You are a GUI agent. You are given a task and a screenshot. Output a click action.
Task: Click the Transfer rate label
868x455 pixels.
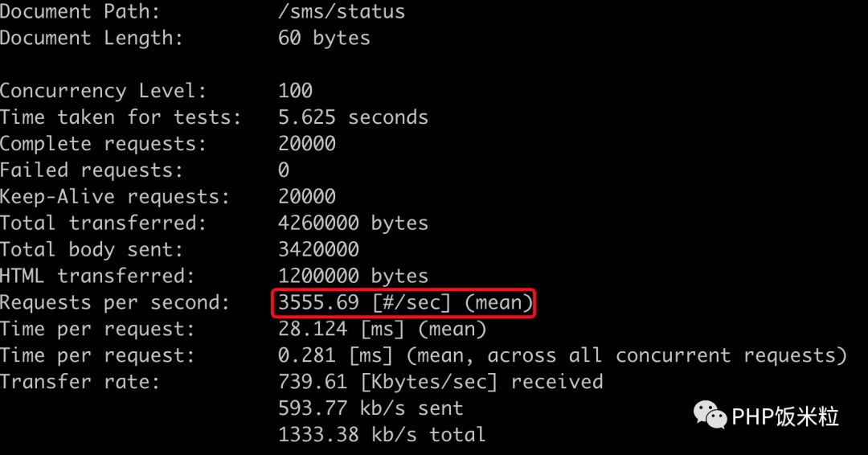pyautogui.click(x=80, y=381)
